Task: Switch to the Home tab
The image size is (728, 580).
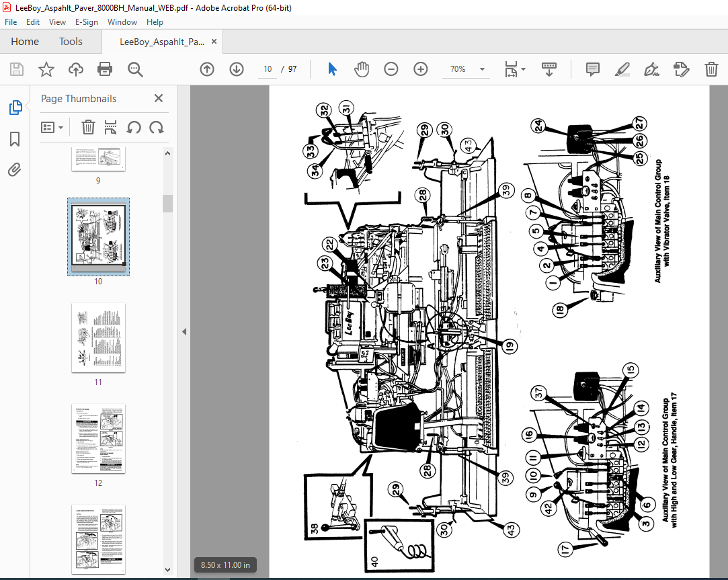Action: tap(25, 42)
